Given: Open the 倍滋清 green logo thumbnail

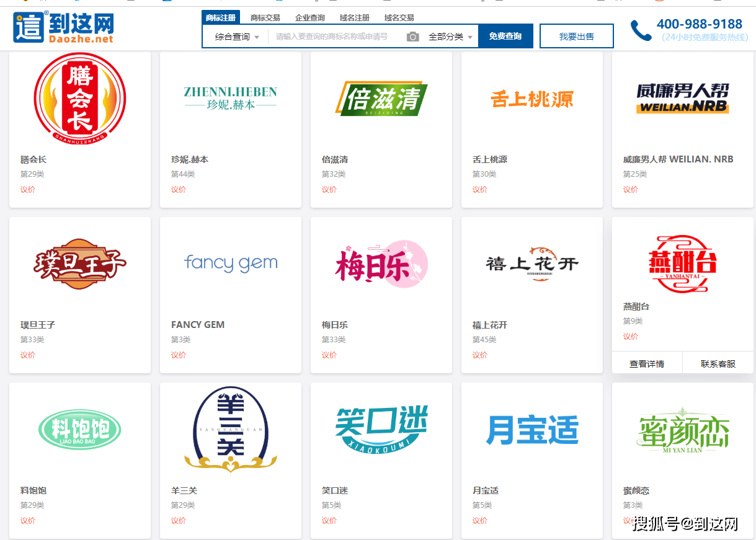Looking at the screenshot, I should (381, 99).
